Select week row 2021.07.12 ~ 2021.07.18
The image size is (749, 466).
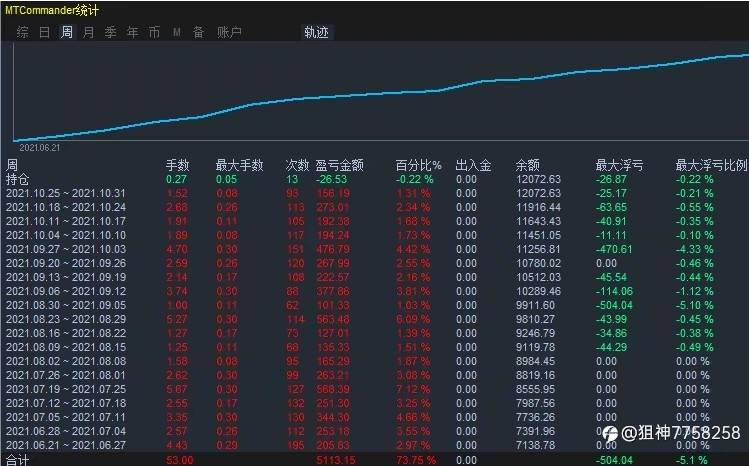[374, 403]
